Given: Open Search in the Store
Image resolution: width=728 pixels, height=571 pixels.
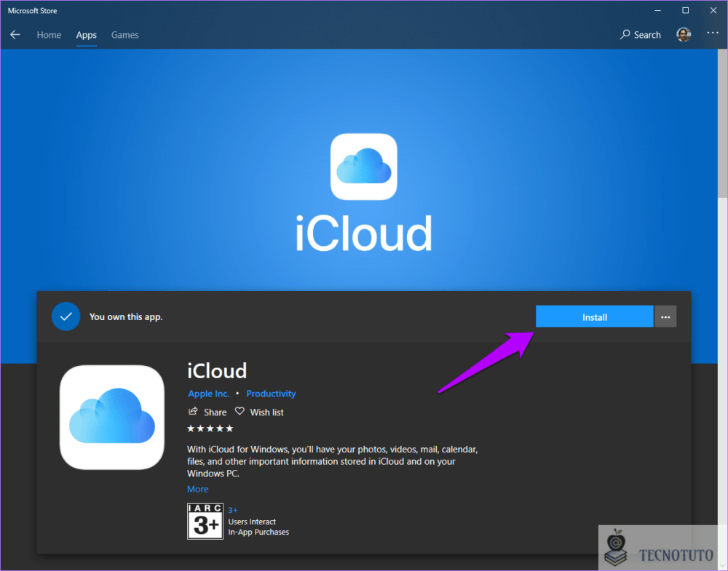Looking at the screenshot, I should 640,35.
